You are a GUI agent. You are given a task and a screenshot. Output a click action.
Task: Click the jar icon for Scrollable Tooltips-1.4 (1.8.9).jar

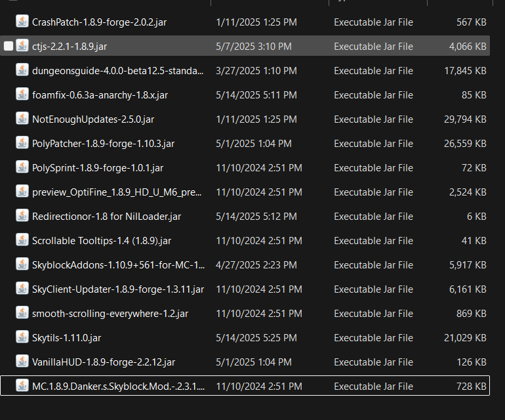(x=22, y=240)
